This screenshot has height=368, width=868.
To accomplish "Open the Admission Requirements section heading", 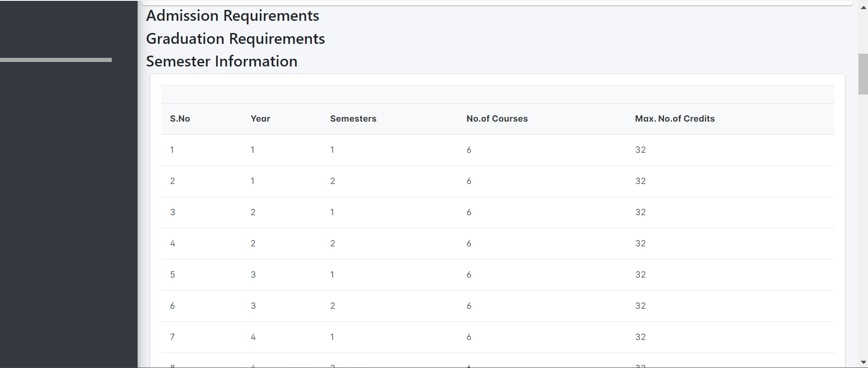I will pos(233,16).
